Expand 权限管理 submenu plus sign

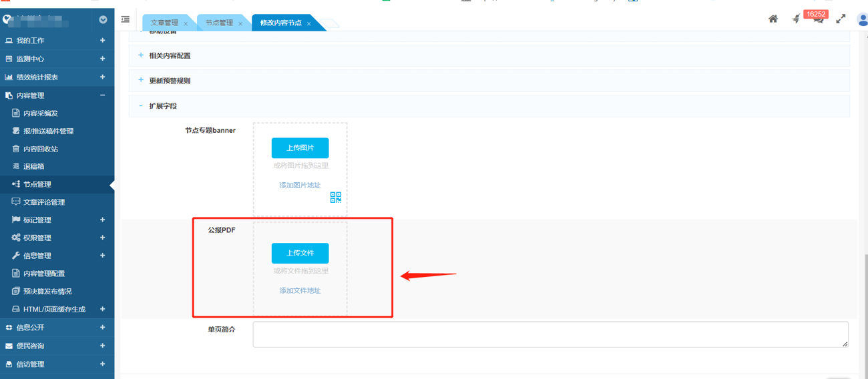(x=102, y=238)
